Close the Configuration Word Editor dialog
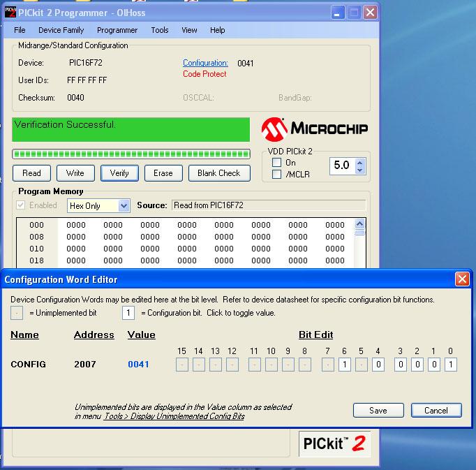 click(x=462, y=279)
